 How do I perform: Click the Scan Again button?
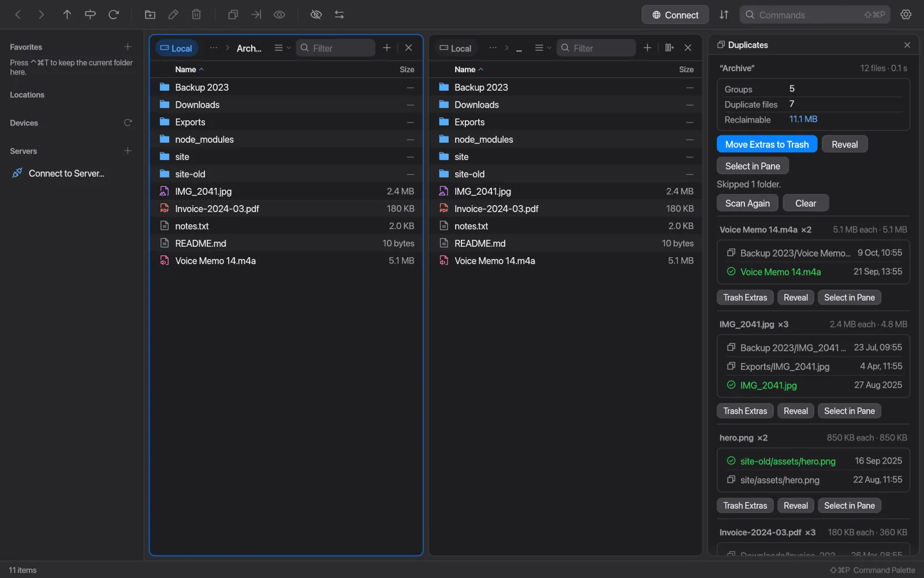[x=747, y=203]
